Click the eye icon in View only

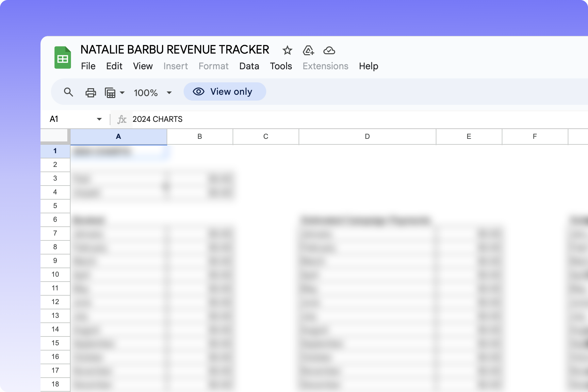[x=199, y=91]
